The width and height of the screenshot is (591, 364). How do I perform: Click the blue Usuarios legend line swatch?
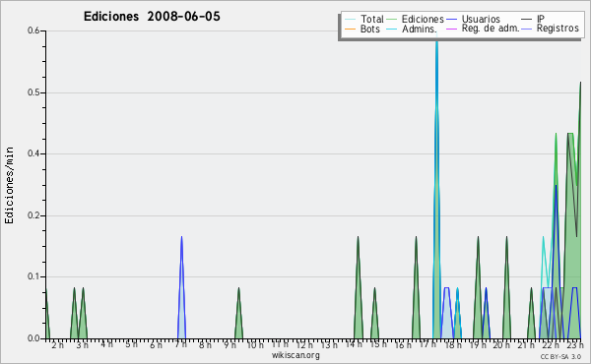click(451, 20)
